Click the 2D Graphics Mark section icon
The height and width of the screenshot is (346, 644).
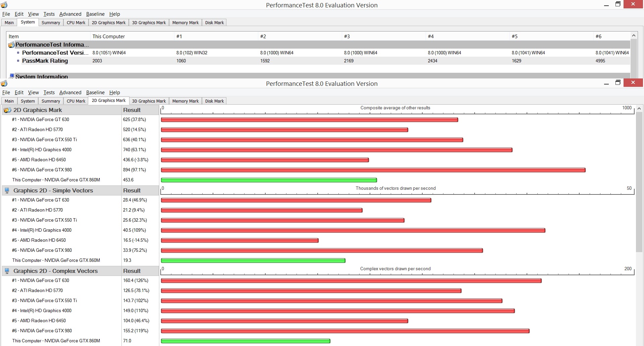pos(7,110)
